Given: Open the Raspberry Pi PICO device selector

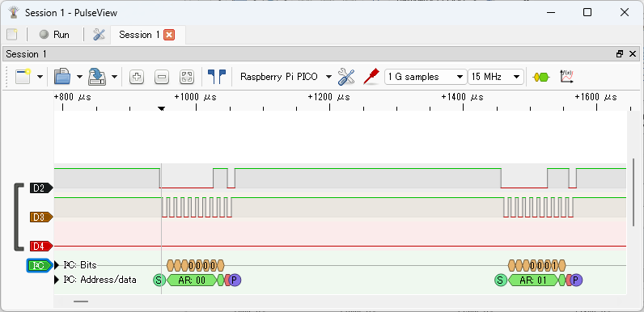Looking at the screenshot, I should [286, 77].
